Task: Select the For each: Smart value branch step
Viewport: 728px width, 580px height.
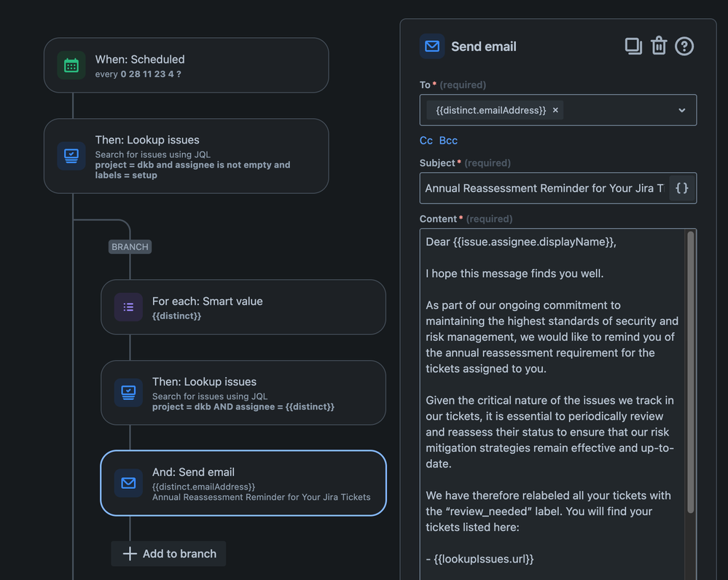Action: click(x=243, y=307)
